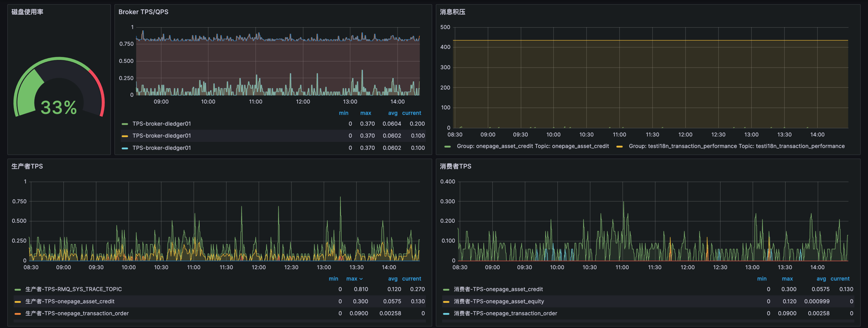This screenshot has height=328, width=868.
Task: Open the 消息积压 panel title menu
Action: click(x=453, y=12)
